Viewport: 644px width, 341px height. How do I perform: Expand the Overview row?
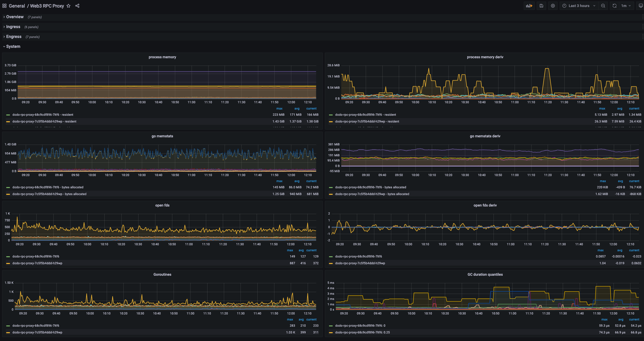click(x=15, y=17)
